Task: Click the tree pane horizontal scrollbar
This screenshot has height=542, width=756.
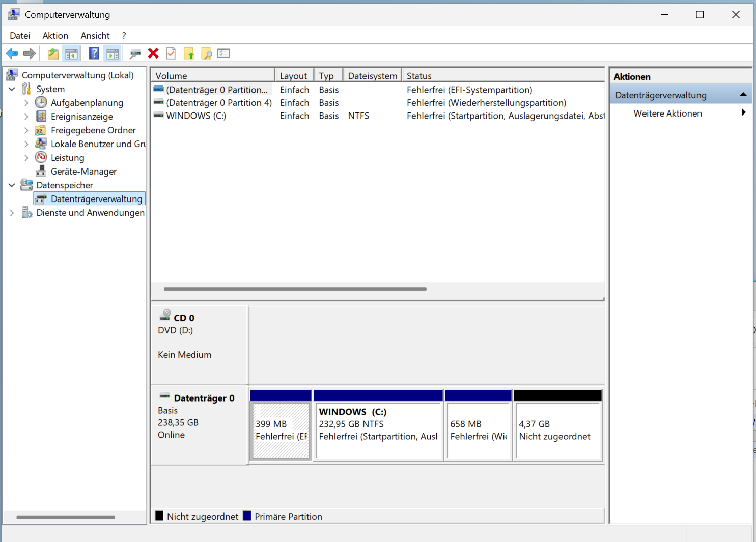Action: click(65, 517)
